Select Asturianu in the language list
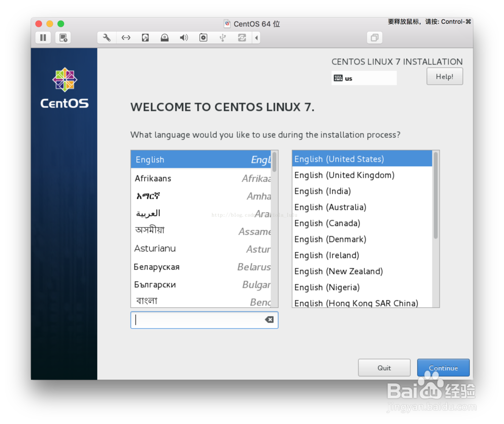 [201, 249]
